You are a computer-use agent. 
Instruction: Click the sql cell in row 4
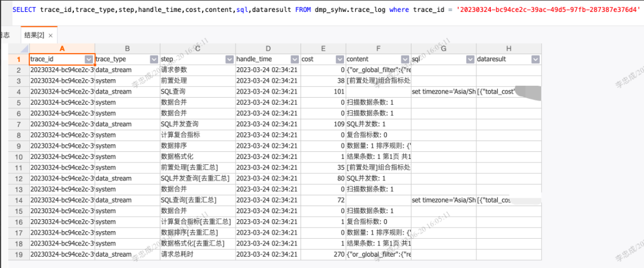pos(444,92)
